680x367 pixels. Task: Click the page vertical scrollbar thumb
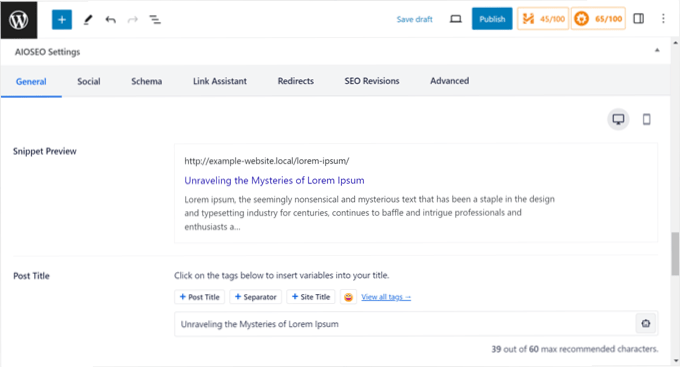[675, 254]
